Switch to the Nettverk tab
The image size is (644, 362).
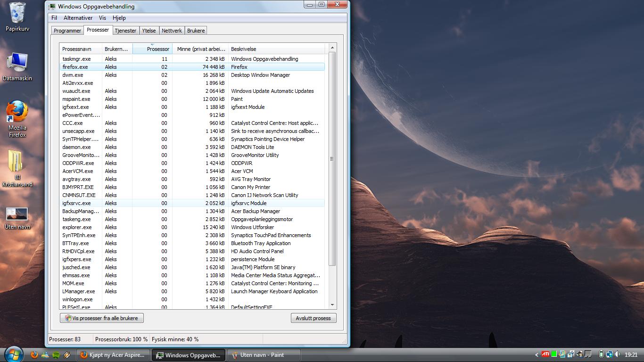[172, 31]
